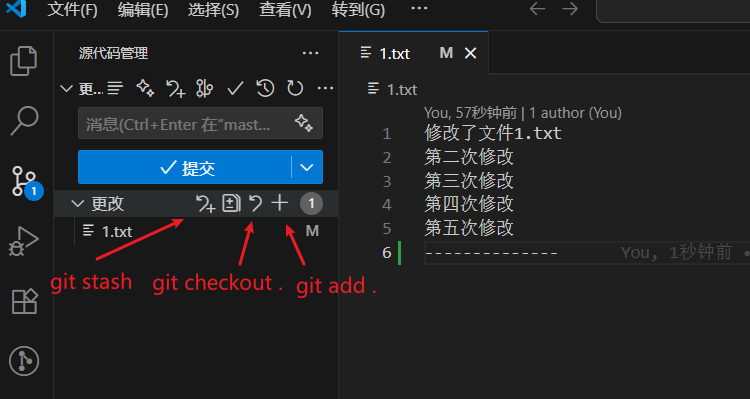Open all changes icon in 更改 row

pos(232,204)
